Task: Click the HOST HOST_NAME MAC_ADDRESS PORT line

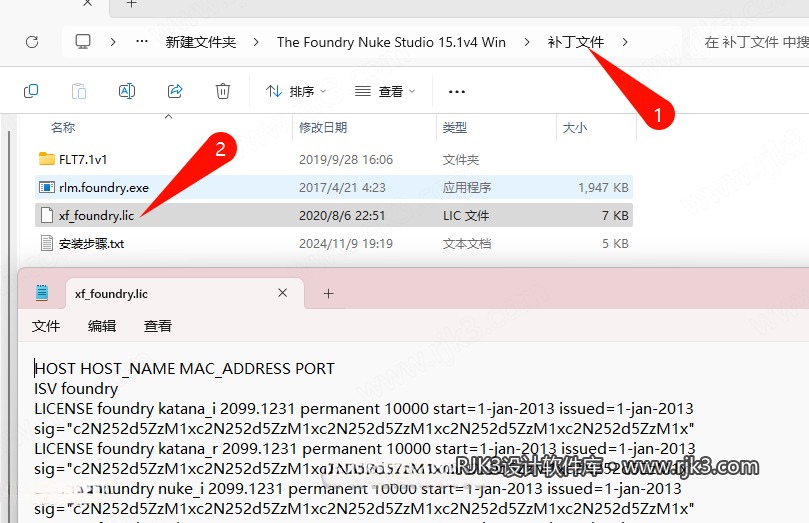Action: 185,369
